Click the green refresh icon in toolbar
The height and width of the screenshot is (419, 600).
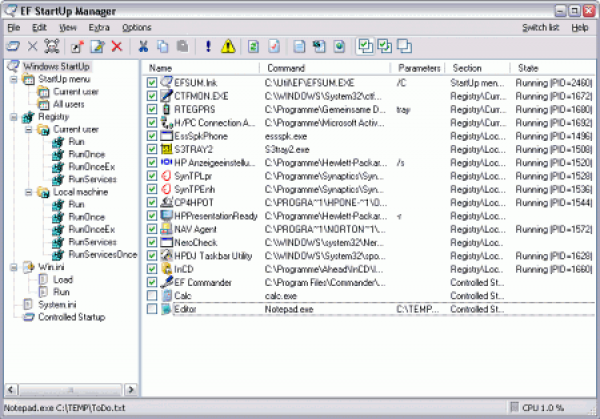[253, 47]
